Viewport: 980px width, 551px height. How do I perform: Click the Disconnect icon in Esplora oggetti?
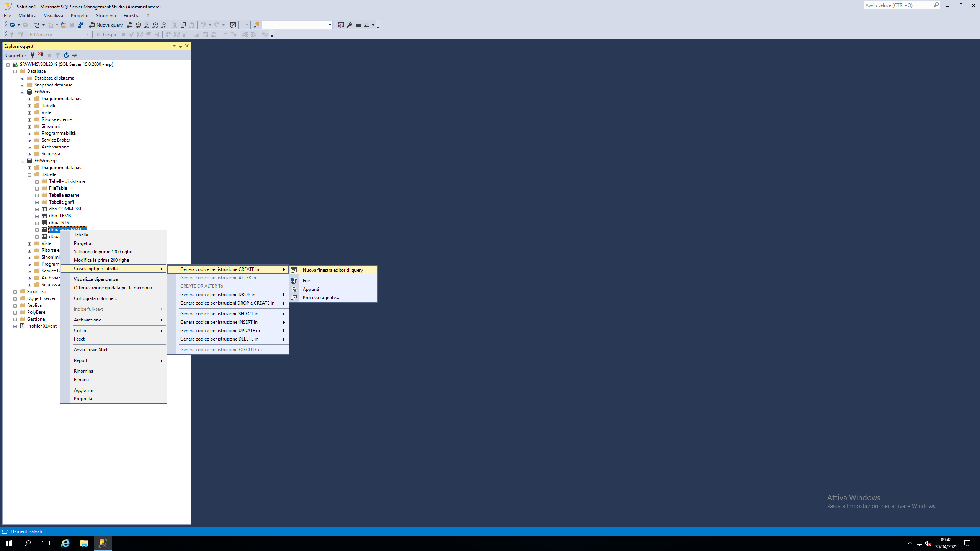click(41, 55)
